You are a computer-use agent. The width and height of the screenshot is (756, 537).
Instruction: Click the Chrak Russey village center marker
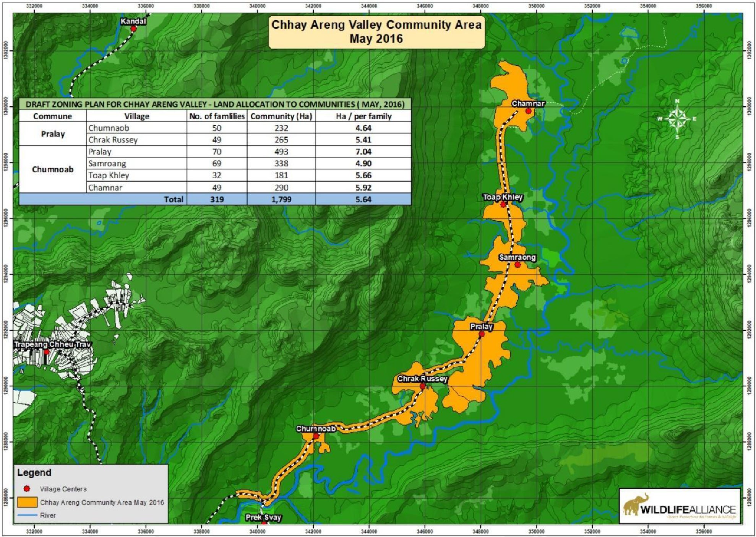pyautogui.click(x=423, y=386)
